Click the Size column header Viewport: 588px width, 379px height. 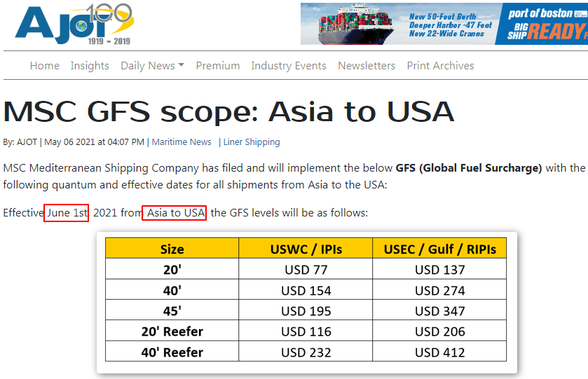[172, 249]
